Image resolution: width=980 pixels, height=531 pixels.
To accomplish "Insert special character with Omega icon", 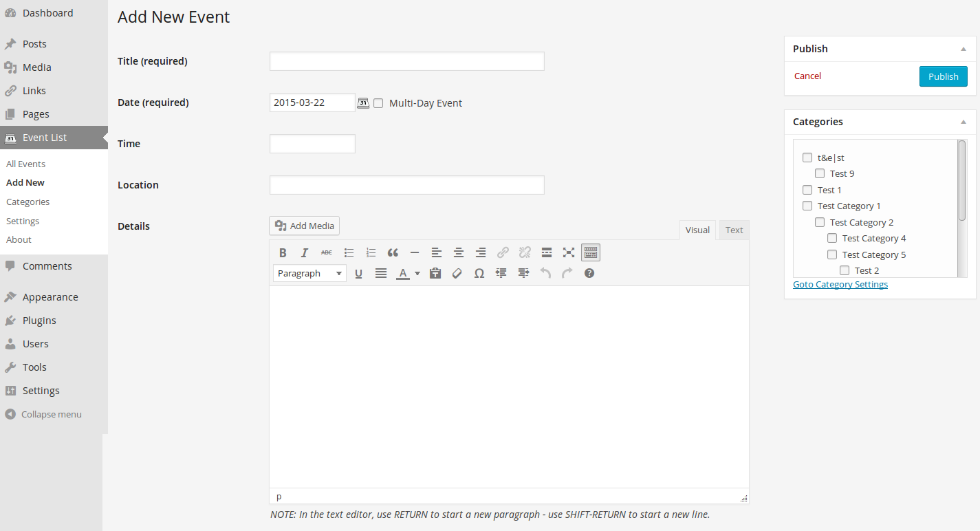I will [479, 273].
